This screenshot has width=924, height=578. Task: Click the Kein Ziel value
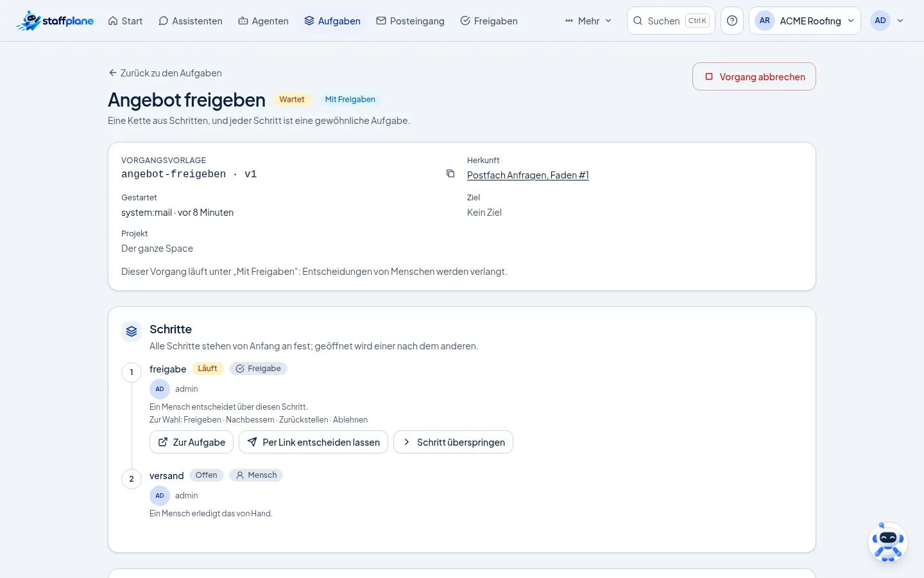click(484, 213)
